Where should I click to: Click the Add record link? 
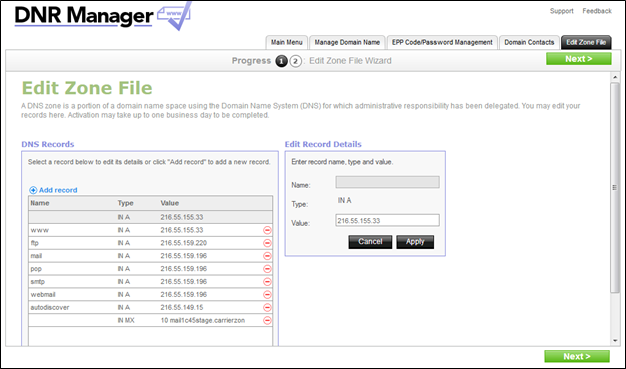coord(58,190)
